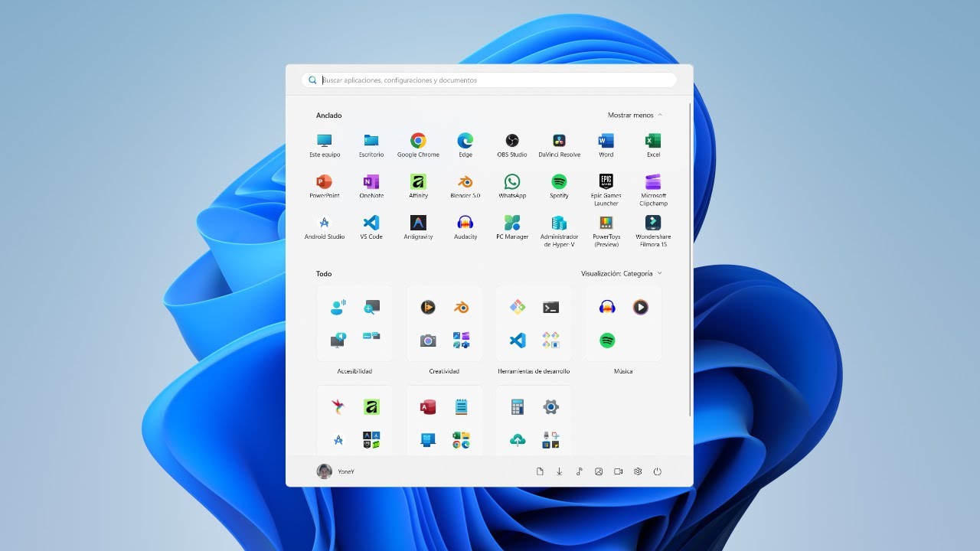Open Epic Games Launcher
Image resolution: width=980 pixels, height=551 pixels.
[606, 190]
